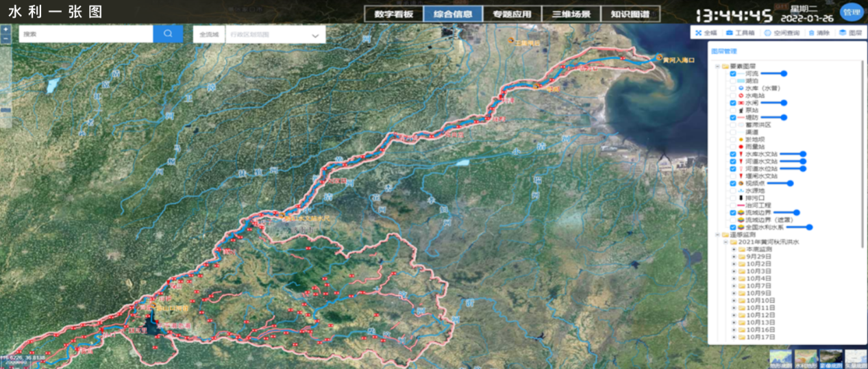Zoom out with the map minus button
The image size is (868, 369).
(x=5, y=39)
